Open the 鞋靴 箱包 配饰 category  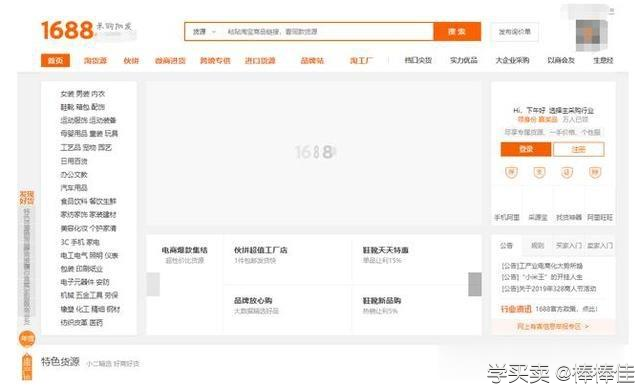(x=83, y=107)
